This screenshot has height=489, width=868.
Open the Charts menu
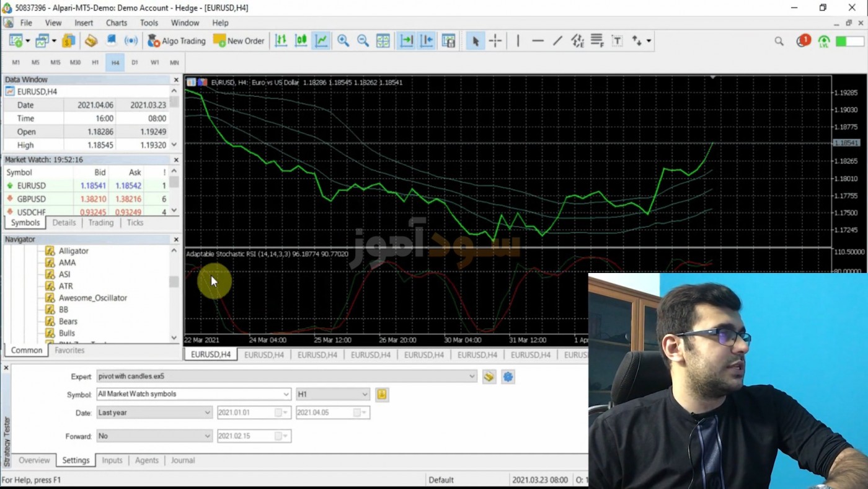click(x=117, y=23)
